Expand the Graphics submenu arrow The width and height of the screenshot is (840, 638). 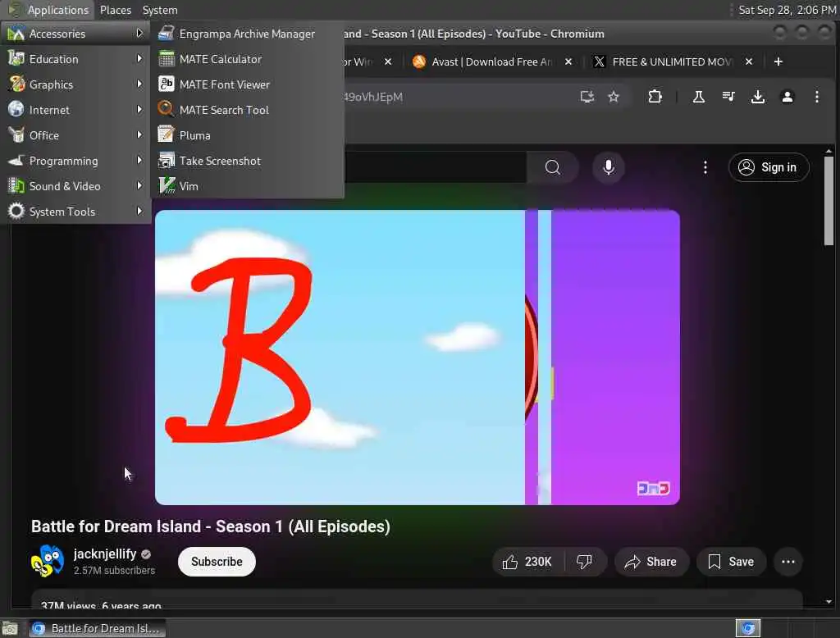(139, 84)
